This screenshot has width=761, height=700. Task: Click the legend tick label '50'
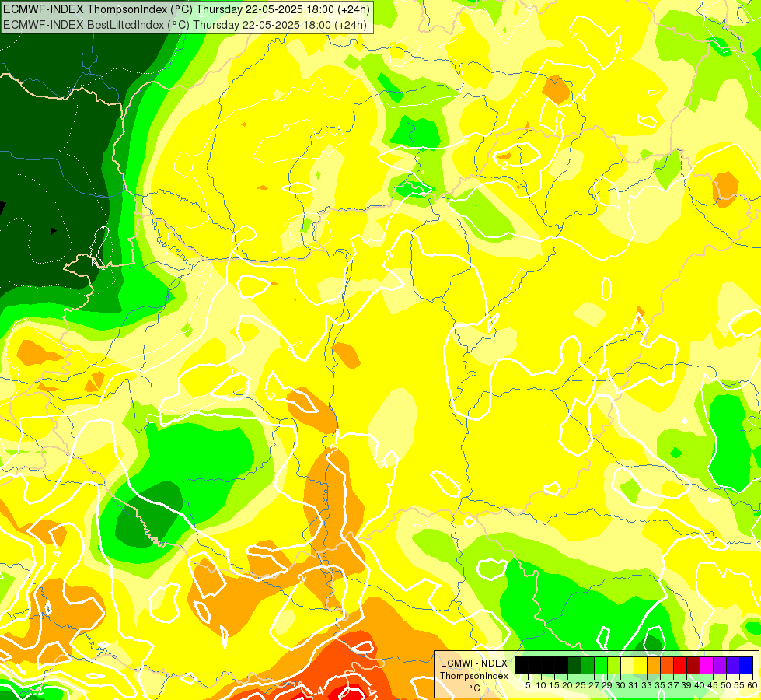pyautogui.click(x=727, y=685)
